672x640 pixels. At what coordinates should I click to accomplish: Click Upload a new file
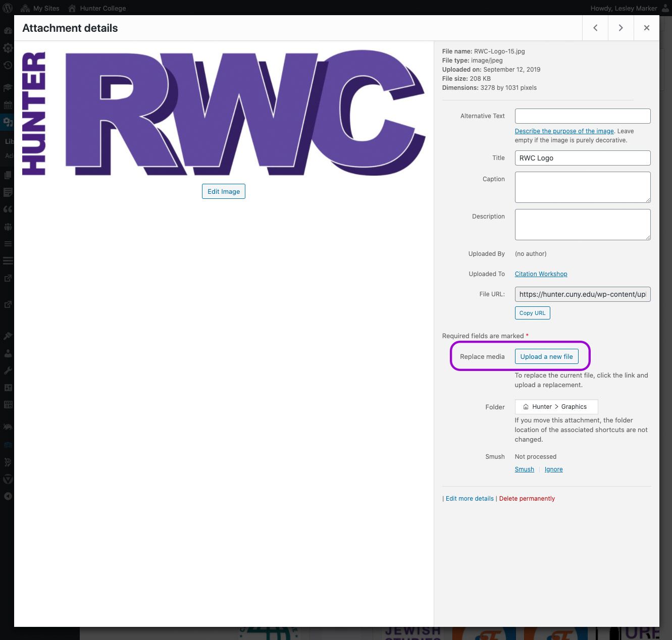click(546, 356)
